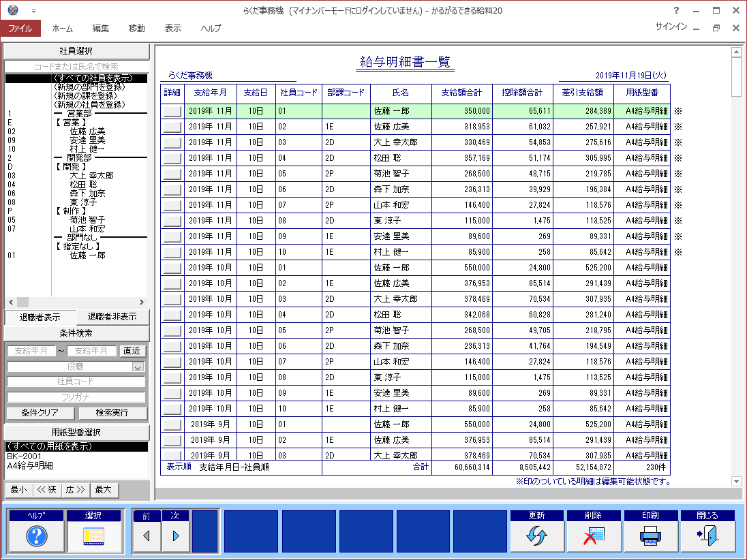Click the title bar help question mark
The image size is (747, 560).
[x=676, y=10]
